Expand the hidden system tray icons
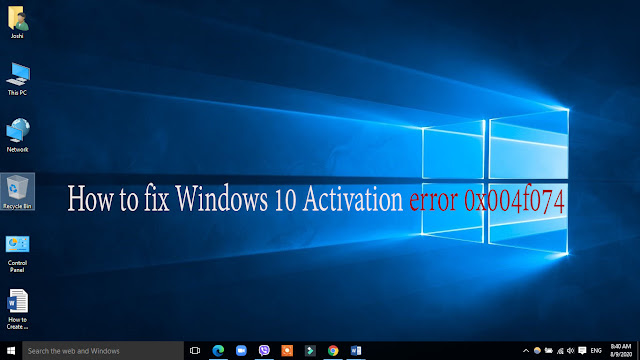640x360 pixels. [526, 351]
